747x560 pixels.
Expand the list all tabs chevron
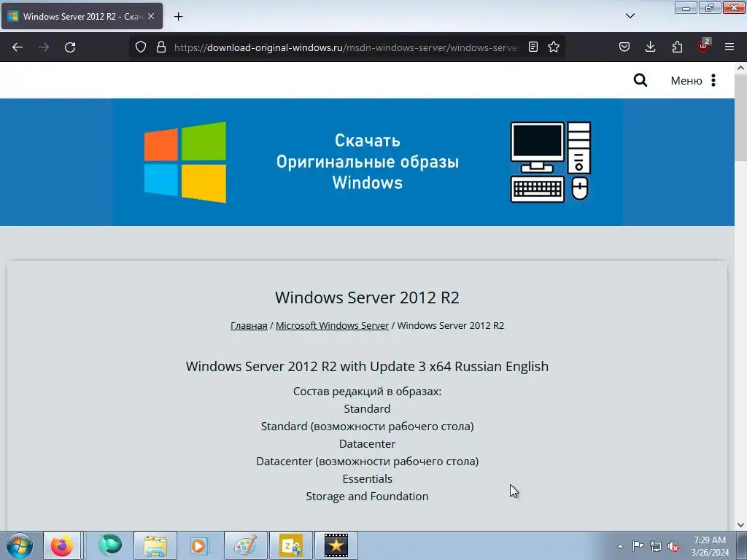pos(630,16)
